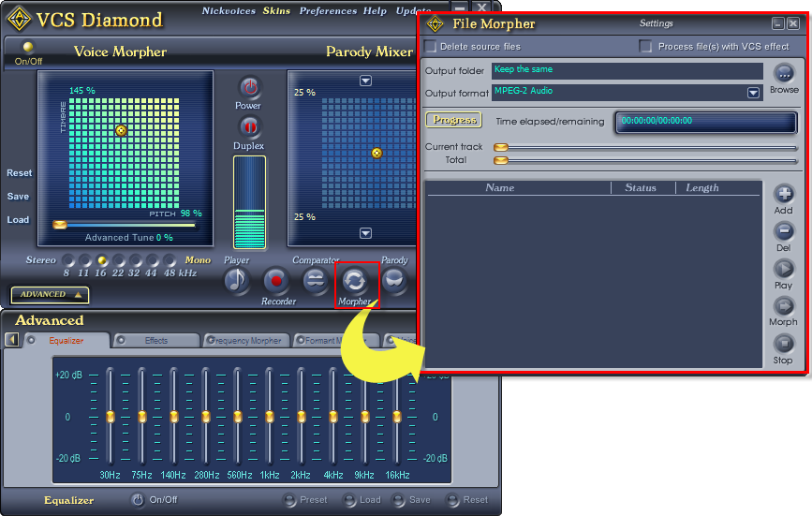Play the selected file in File Morpher

point(784,269)
